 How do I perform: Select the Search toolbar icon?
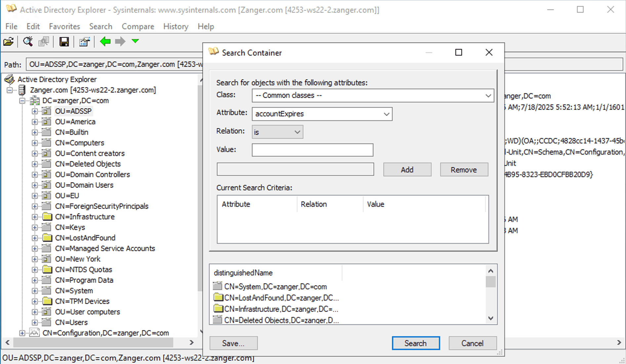click(x=28, y=41)
